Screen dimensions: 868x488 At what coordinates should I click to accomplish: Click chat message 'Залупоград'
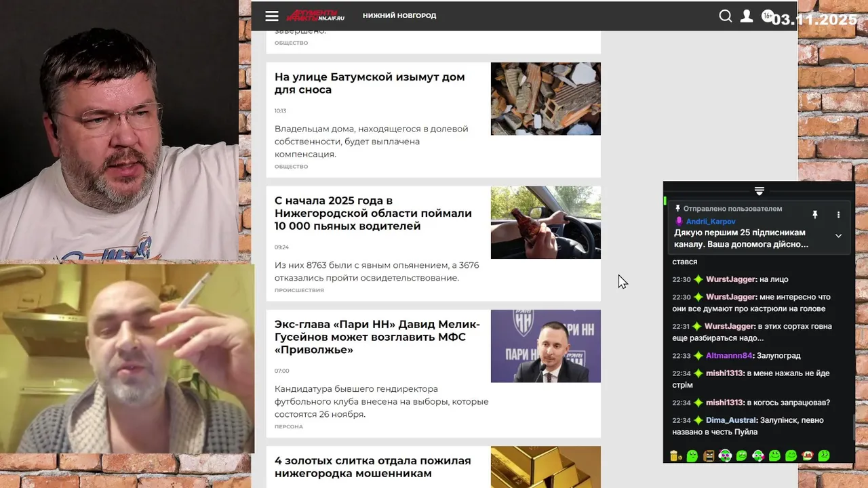[x=780, y=356]
